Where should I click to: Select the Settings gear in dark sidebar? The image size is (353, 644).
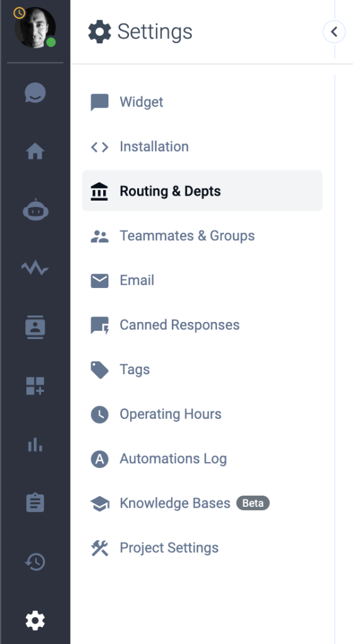tap(35, 620)
